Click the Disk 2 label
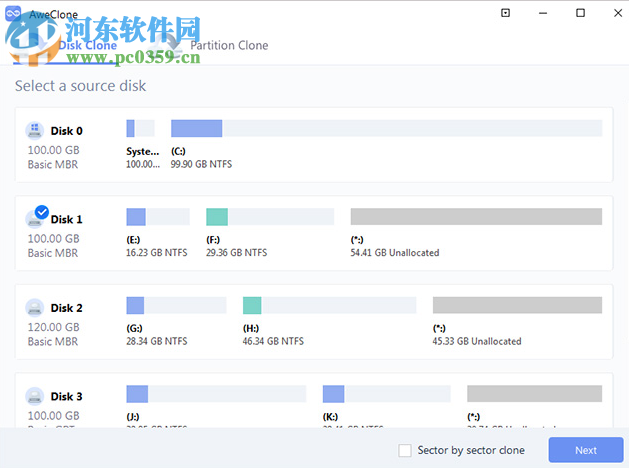The width and height of the screenshot is (629, 468). 67,308
